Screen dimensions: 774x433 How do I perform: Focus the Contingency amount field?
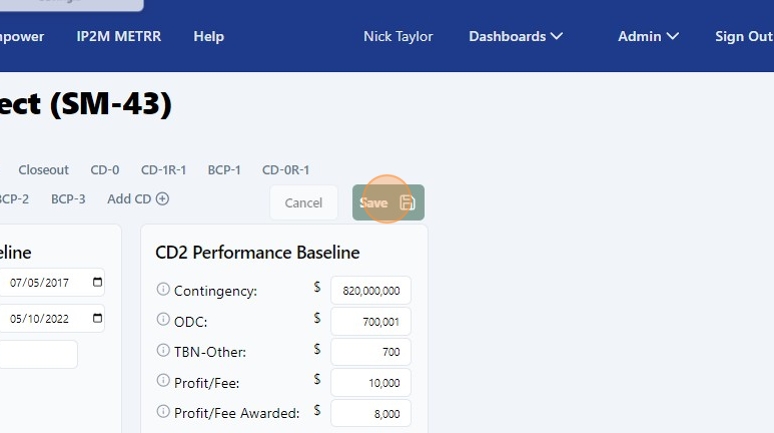pos(370,291)
